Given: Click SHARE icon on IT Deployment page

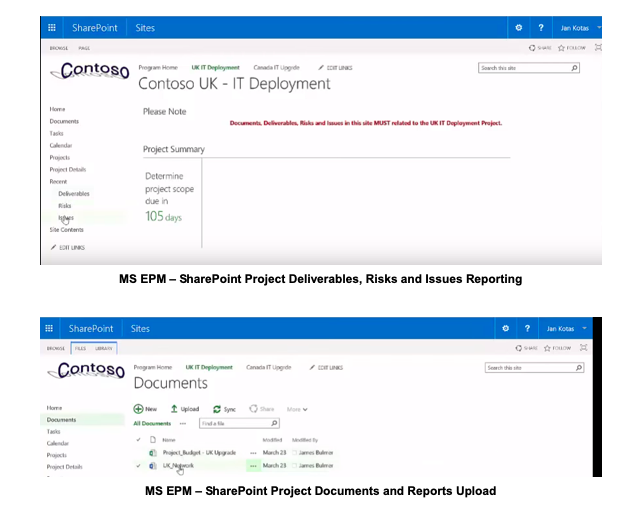Looking at the screenshot, I should tap(532, 48).
